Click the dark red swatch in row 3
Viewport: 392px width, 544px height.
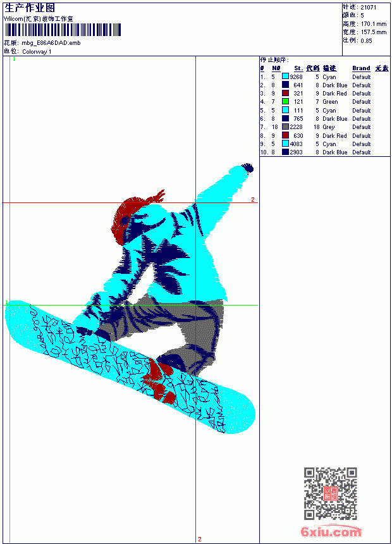(x=285, y=93)
